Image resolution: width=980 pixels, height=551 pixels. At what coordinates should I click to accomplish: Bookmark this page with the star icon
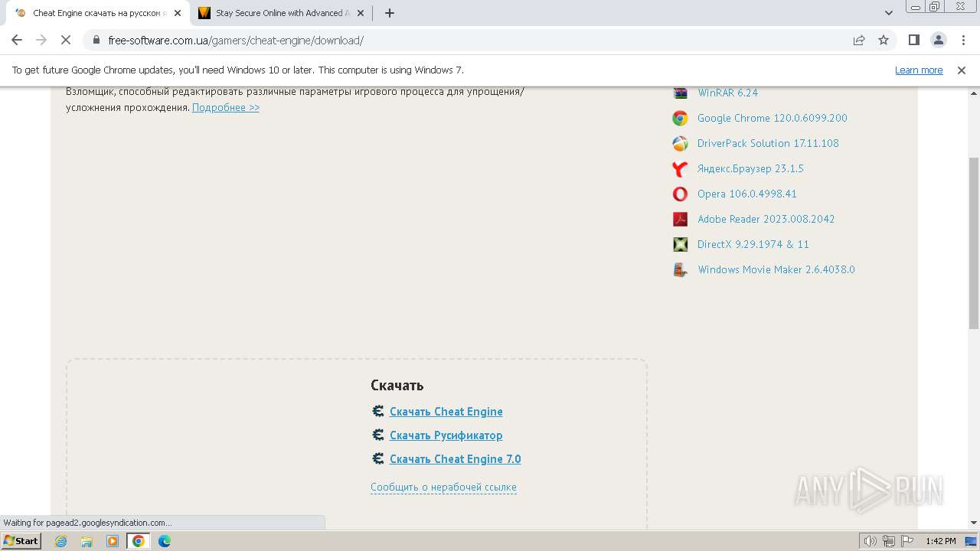[x=884, y=40]
